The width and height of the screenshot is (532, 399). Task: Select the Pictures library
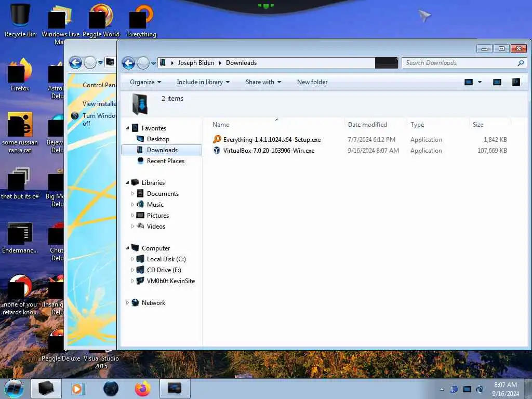(x=158, y=215)
